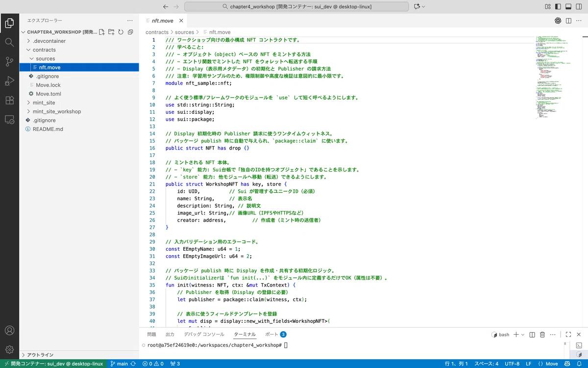Select the bash terminal entry in terminal list
Screen dimensions: 588x368
(x=579, y=354)
